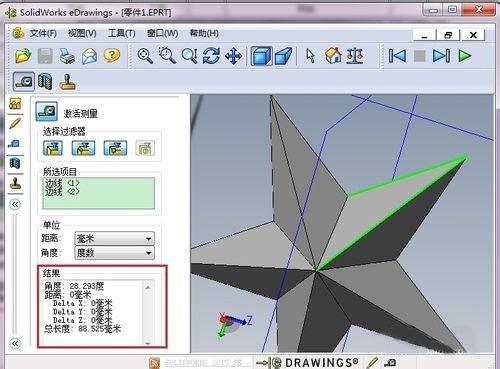Select the Zoom to fit magnifier
Viewport: 500px width, 369px height.
(x=145, y=56)
